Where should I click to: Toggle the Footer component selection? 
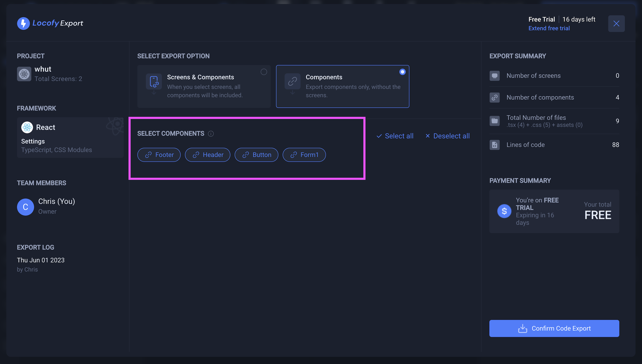[159, 154]
